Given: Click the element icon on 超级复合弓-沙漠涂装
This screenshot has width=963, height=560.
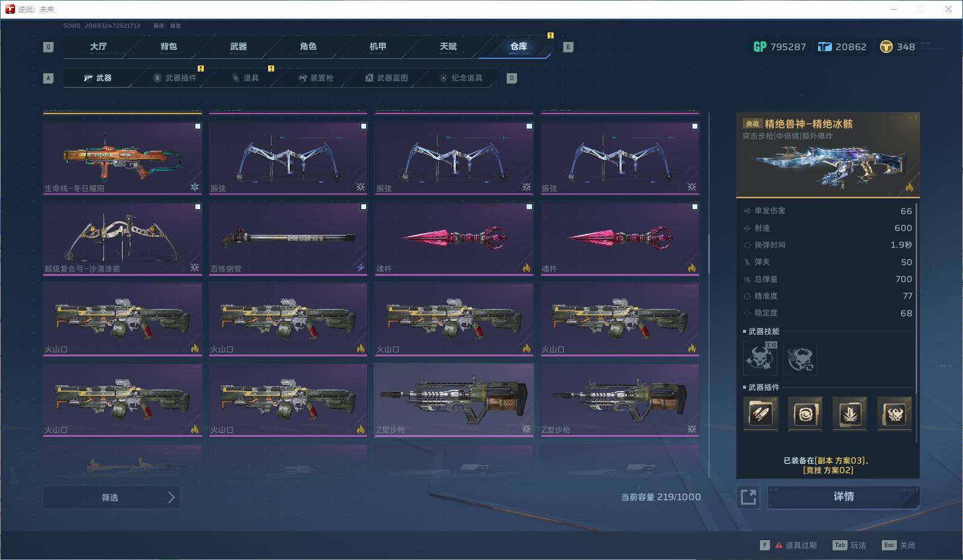Looking at the screenshot, I should [195, 267].
